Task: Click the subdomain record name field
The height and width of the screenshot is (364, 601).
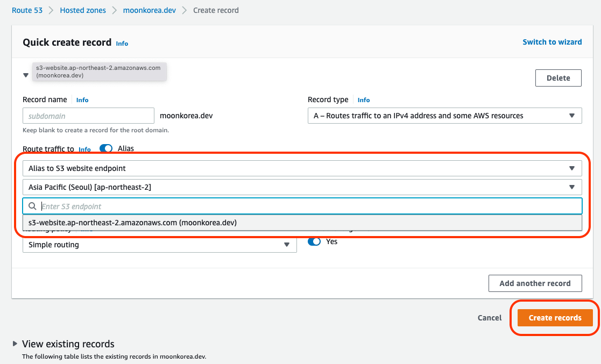Action: pyautogui.click(x=88, y=116)
